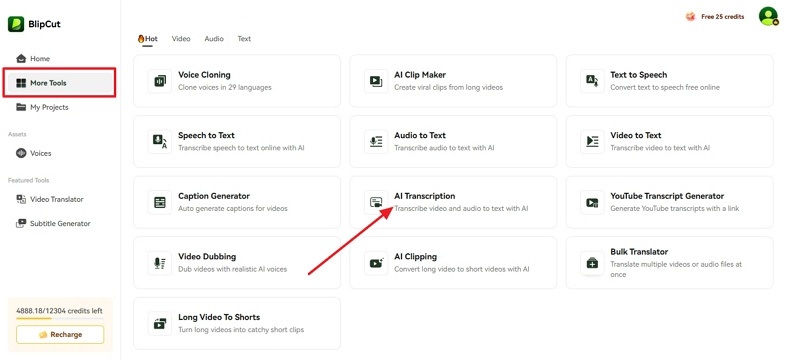
Task: Switch to the Text tab
Action: (x=244, y=39)
